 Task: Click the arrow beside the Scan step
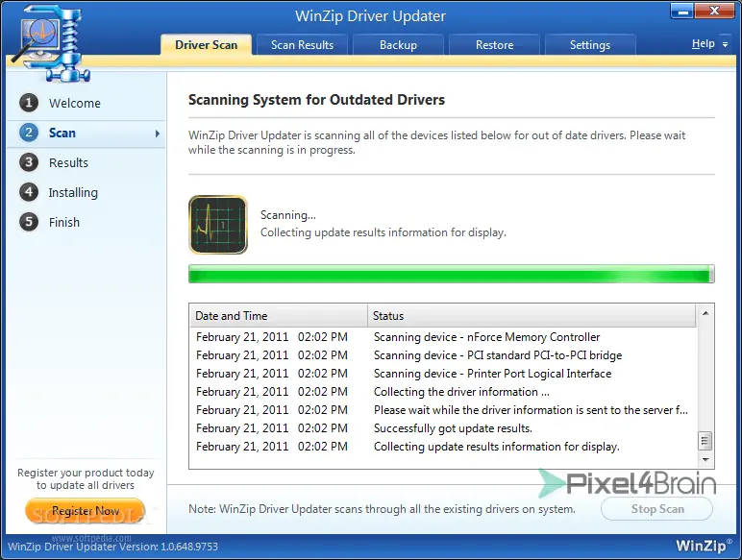pos(158,134)
